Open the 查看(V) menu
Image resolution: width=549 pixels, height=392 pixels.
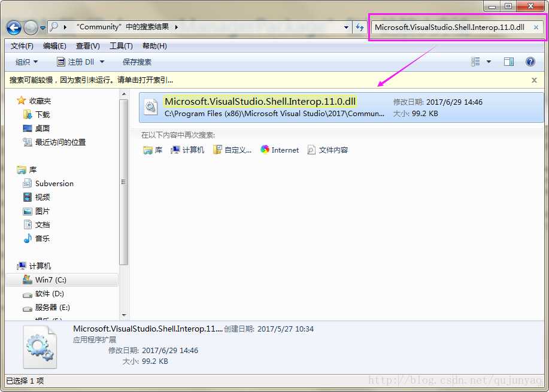tap(88, 46)
